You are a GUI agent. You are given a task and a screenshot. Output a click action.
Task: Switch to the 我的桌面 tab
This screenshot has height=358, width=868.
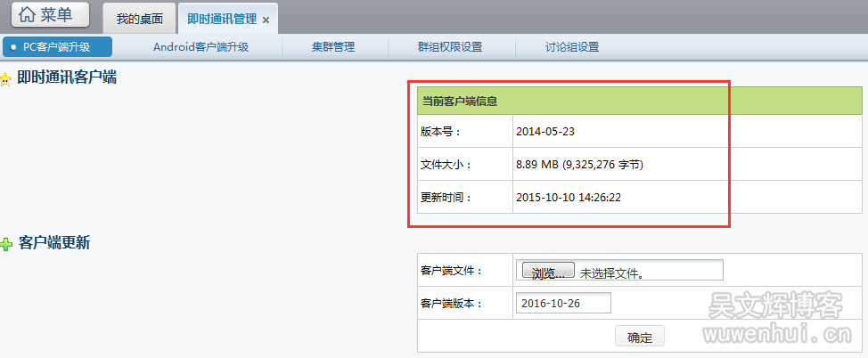pyautogui.click(x=140, y=19)
